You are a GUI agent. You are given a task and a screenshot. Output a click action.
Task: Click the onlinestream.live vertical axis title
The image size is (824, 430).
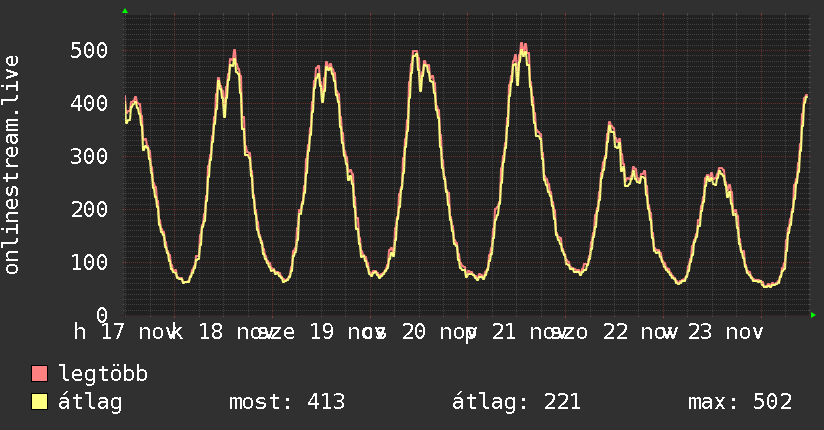[x=11, y=165]
